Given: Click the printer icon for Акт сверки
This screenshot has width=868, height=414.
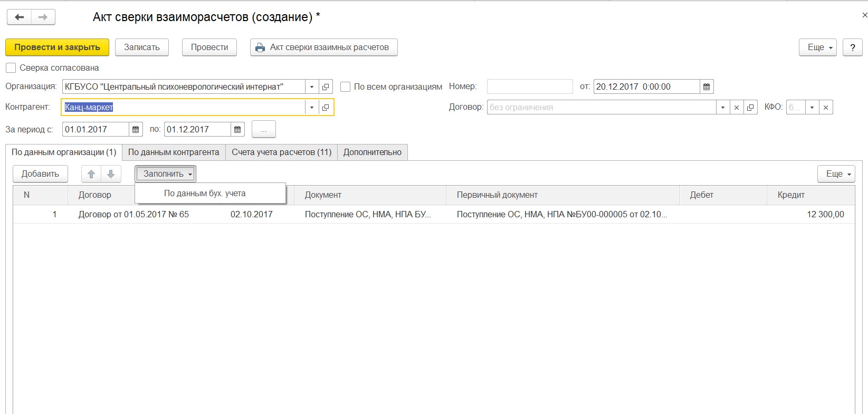Looking at the screenshot, I should point(260,47).
